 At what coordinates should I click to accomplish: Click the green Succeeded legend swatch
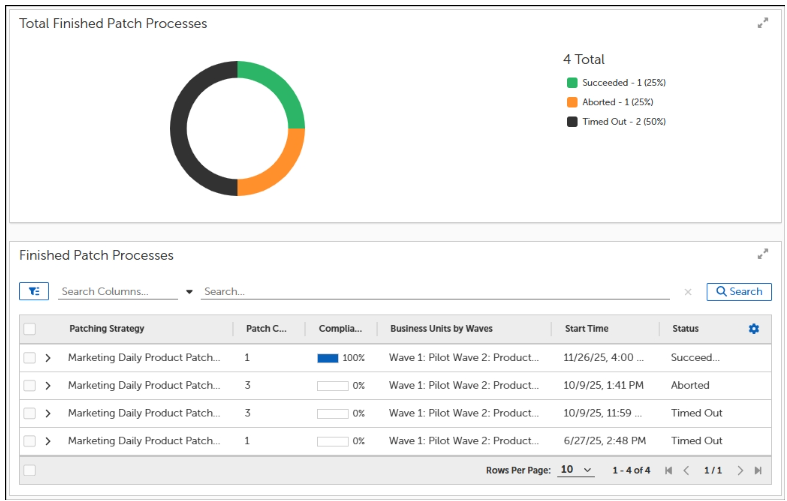click(x=572, y=83)
